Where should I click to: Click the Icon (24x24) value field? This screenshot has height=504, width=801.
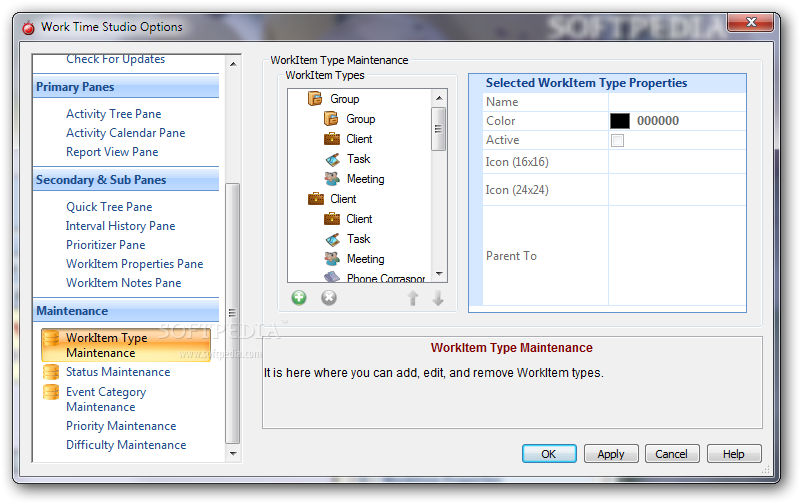point(677,190)
